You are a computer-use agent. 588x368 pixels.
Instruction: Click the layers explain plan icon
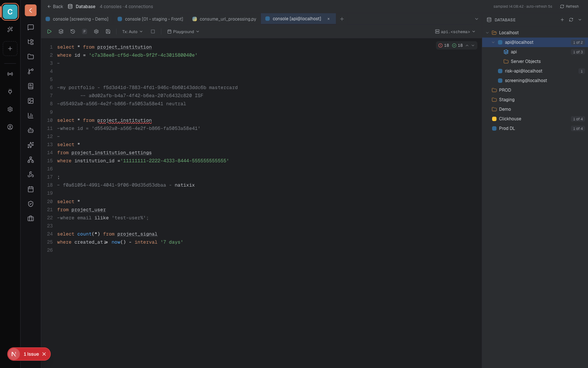click(61, 32)
